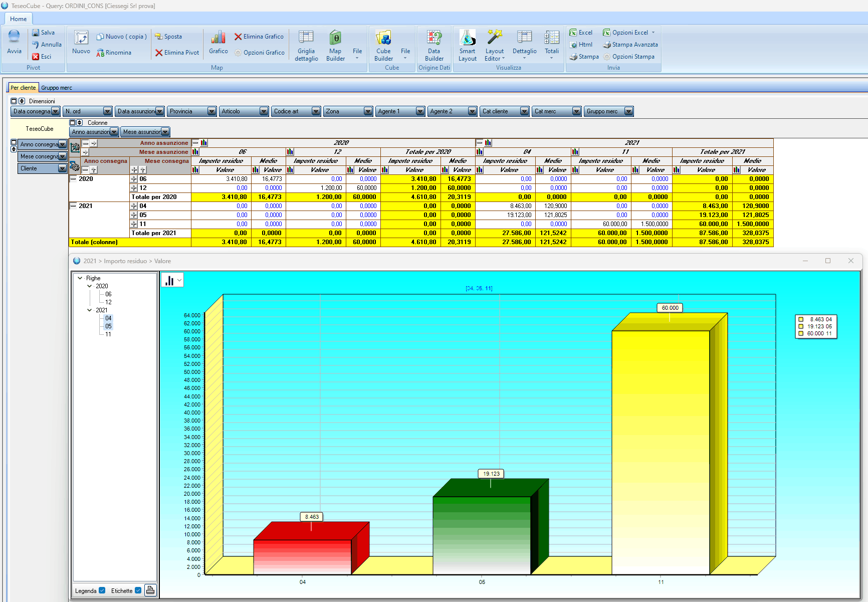The height and width of the screenshot is (602, 868).
Task: Open the Data consegna dimension dropdown
Action: 55,111
